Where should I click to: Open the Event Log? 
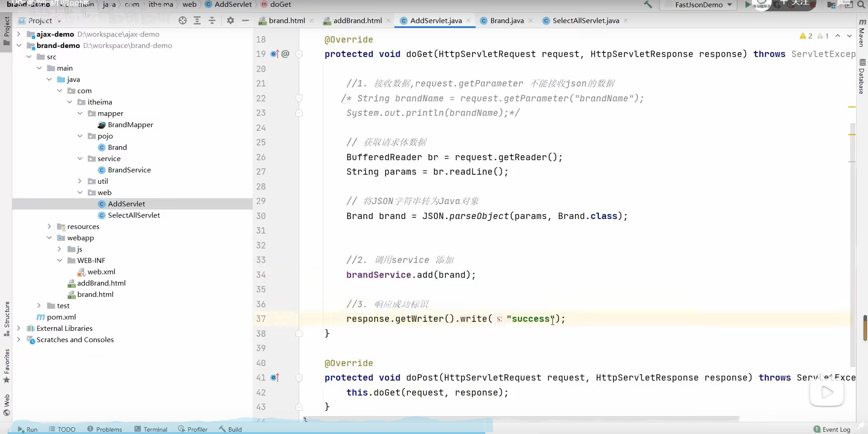pyautogui.click(x=832, y=429)
